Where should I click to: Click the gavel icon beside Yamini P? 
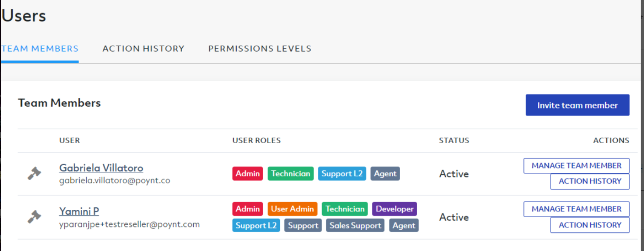coord(34,216)
